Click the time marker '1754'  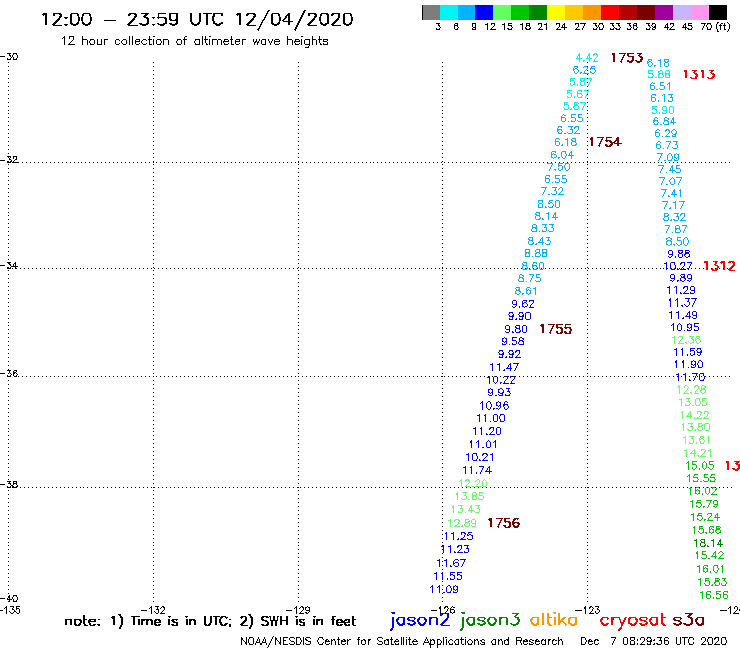[605, 142]
